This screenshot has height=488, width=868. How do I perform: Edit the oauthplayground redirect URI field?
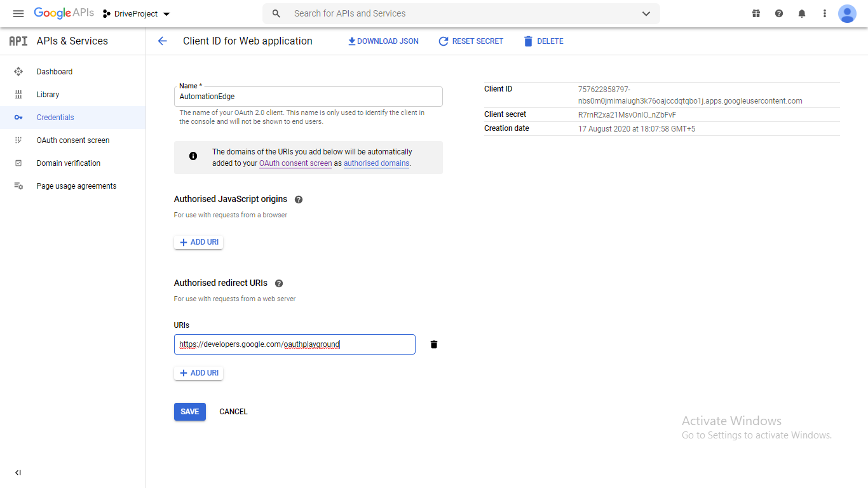coord(295,344)
